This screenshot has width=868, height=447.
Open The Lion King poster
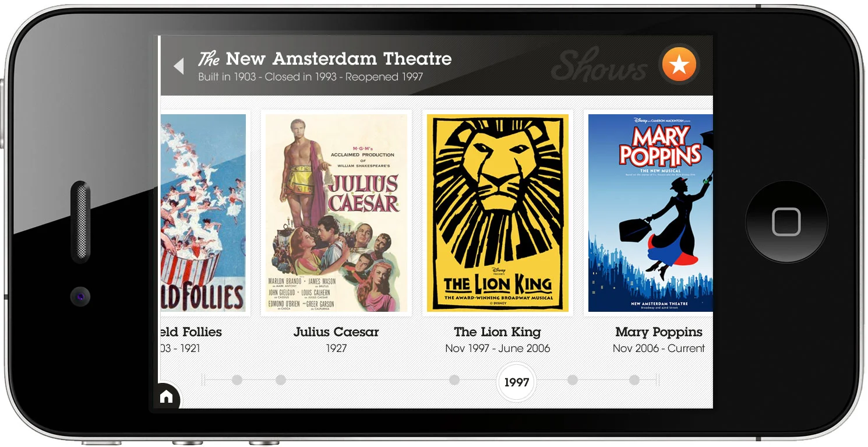(x=497, y=213)
